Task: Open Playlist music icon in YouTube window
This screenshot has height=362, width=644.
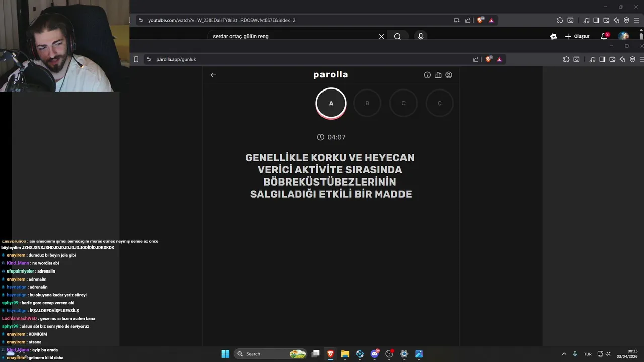Action: click(586, 20)
